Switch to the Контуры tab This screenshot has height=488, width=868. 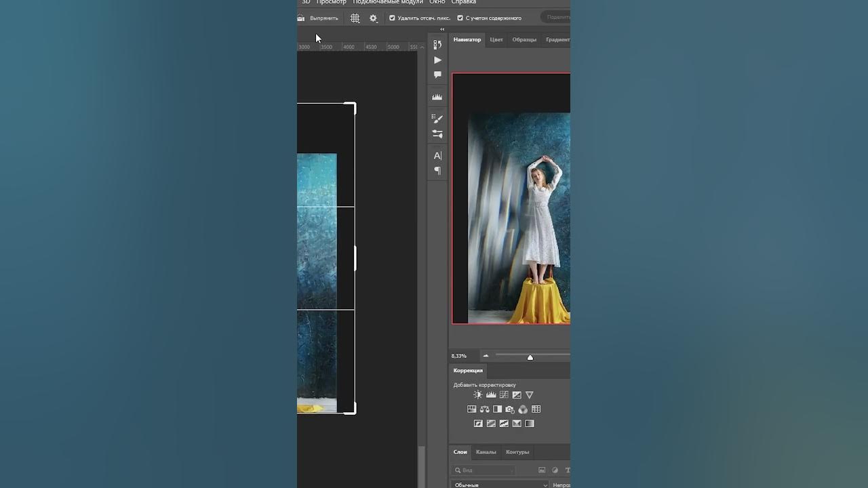(517, 452)
